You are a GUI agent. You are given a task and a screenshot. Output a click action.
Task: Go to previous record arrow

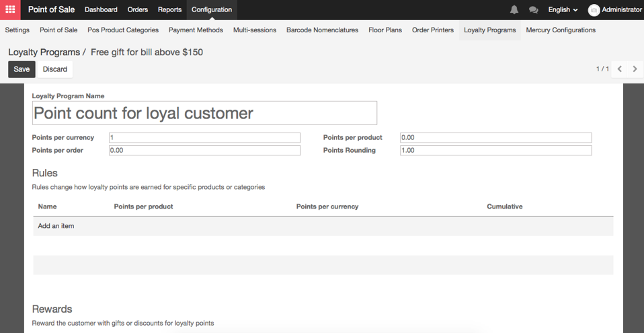point(619,69)
